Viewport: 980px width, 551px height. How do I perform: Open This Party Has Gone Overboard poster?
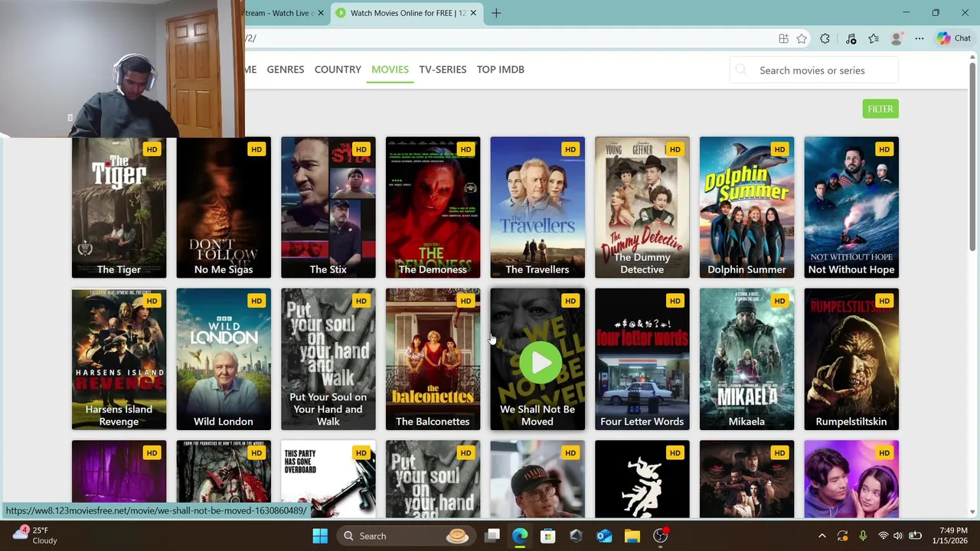tap(328, 479)
